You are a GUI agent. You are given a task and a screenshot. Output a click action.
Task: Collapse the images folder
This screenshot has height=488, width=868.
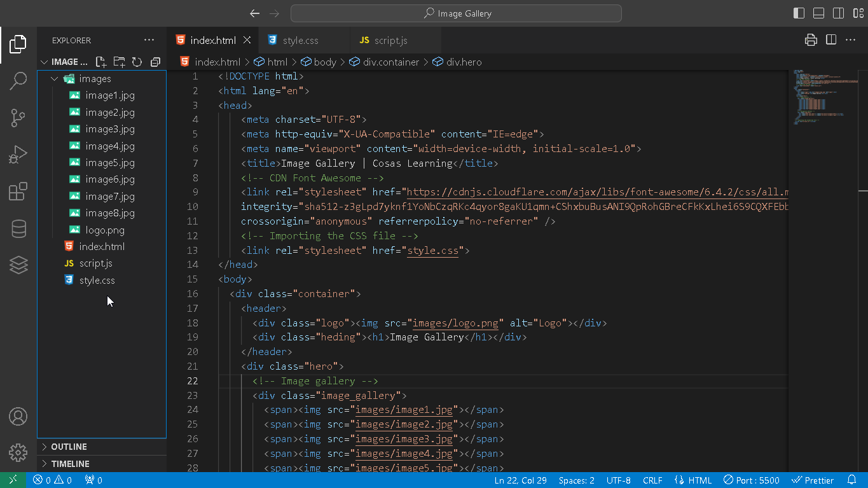tap(55, 79)
